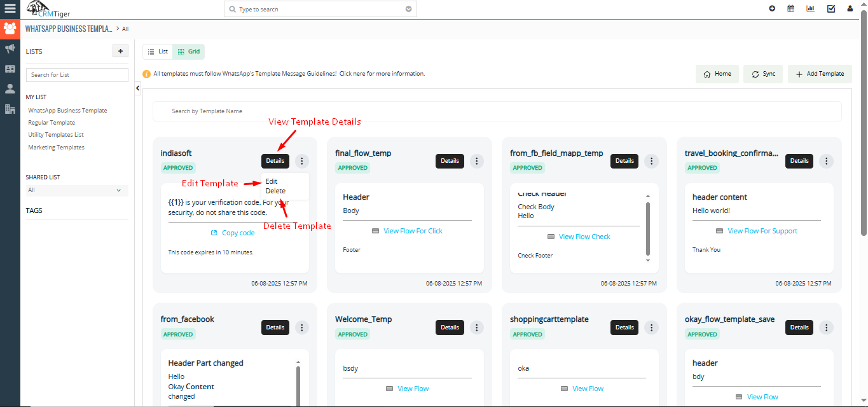
Task: Select Utility Templates List
Action: tap(56, 135)
